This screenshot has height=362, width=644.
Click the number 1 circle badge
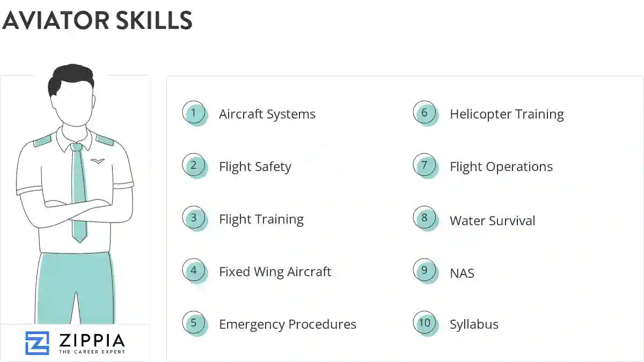coord(194,113)
